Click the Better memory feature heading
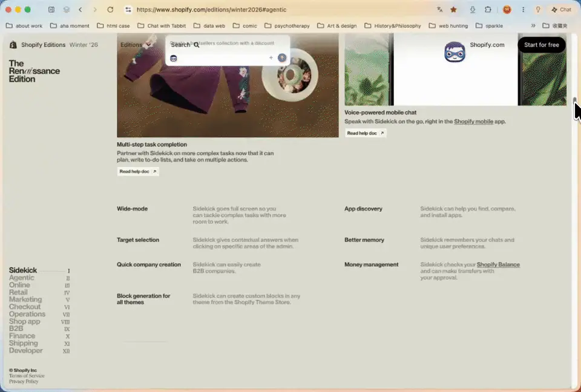The height and width of the screenshot is (392, 581). 364,240
